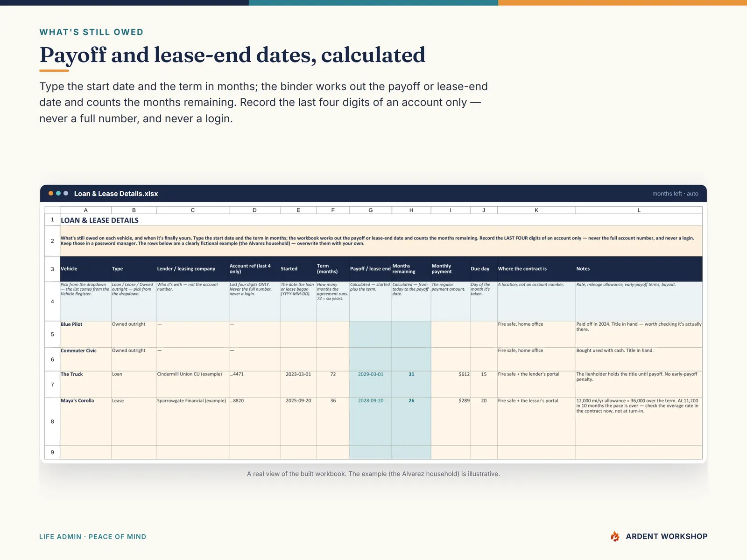Viewport: 747px width, 560px height.
Task: Click 'Fire safe + the lessor's portal' cell
Action: (x=536, y=421)
